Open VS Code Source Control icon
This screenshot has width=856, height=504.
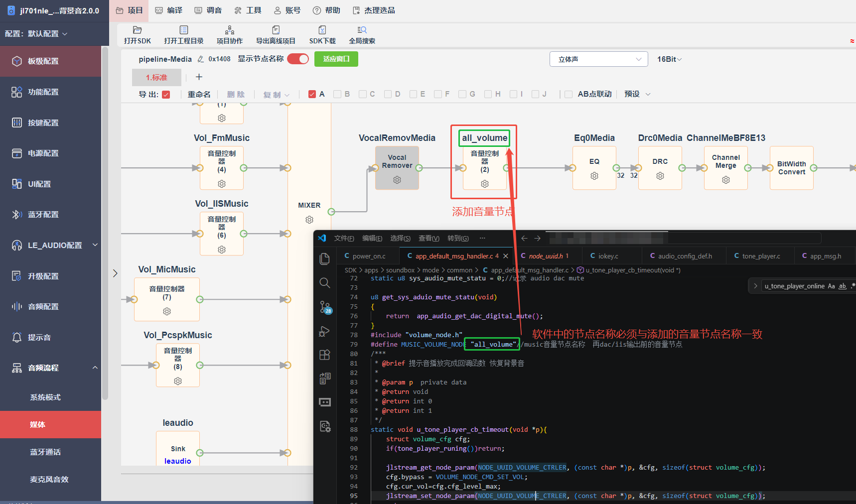[325, 307]
